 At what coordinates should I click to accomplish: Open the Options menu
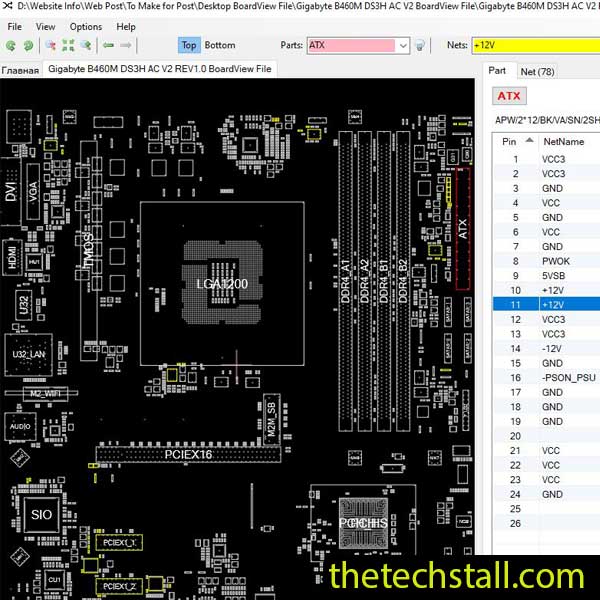click(86, 27)
